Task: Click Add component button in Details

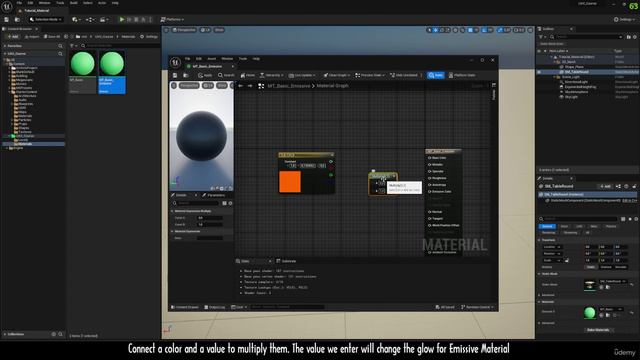Action: [x=605, y=187]
